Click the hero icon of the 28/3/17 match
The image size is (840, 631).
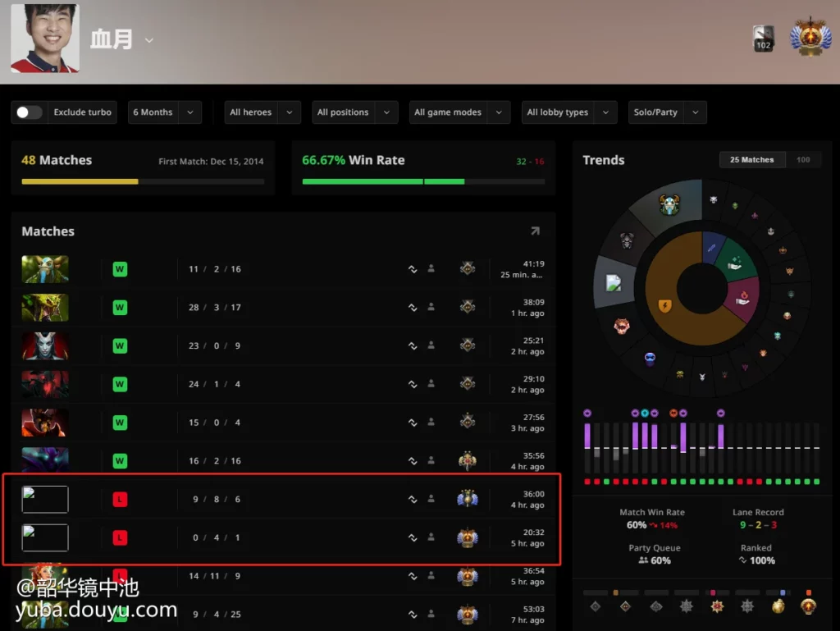click(45, 308)
